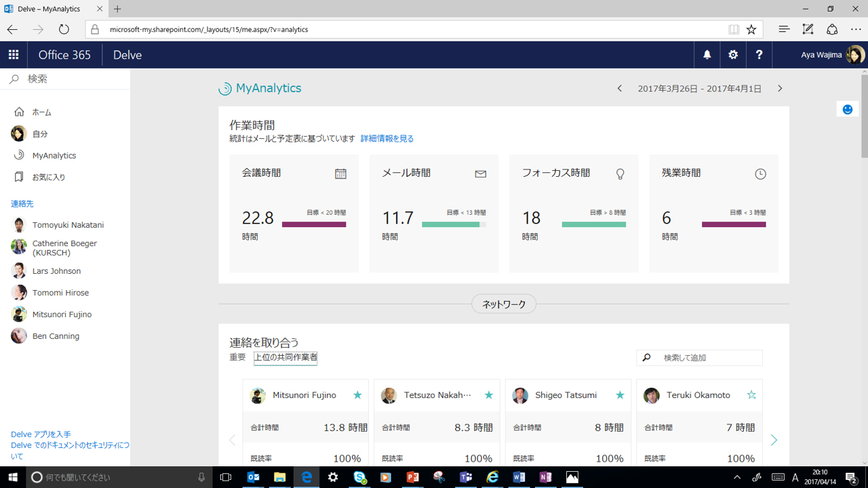The image size is (868, 488).
Task: Show previous collaborators with left carousel arrow
Action: coord(232,441)
